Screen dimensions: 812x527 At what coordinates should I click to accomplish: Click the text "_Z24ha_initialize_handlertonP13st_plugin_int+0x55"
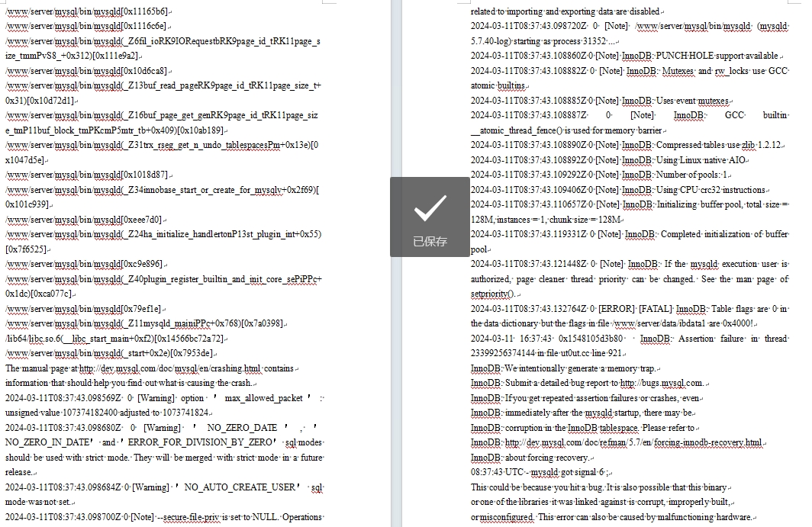221,234
